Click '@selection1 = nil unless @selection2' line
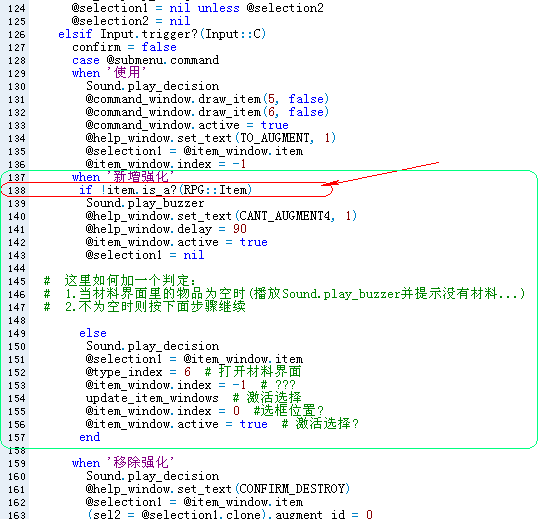 pos(198,8)
